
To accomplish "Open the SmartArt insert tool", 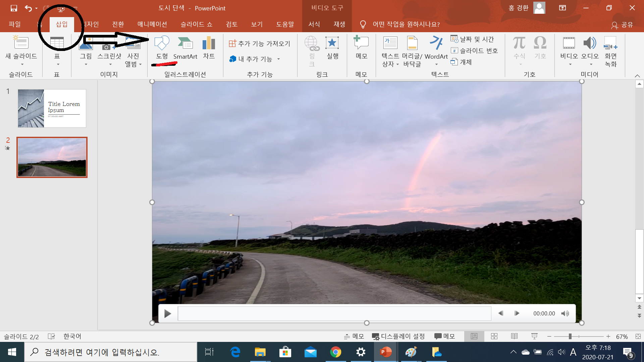I will coord(185,44).
